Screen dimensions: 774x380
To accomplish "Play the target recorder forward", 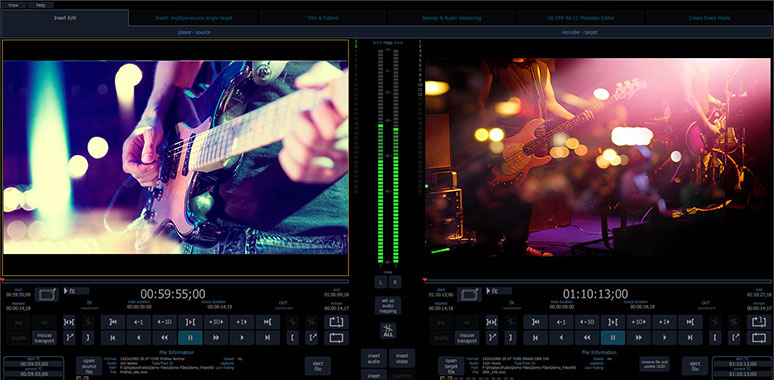I will coord(664,338).
